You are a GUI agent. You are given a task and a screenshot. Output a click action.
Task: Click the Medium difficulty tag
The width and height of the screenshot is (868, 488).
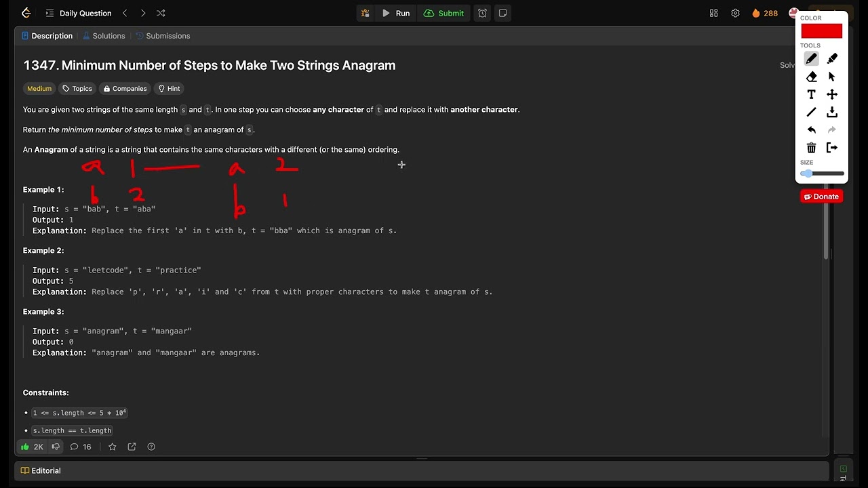point(39,89)
